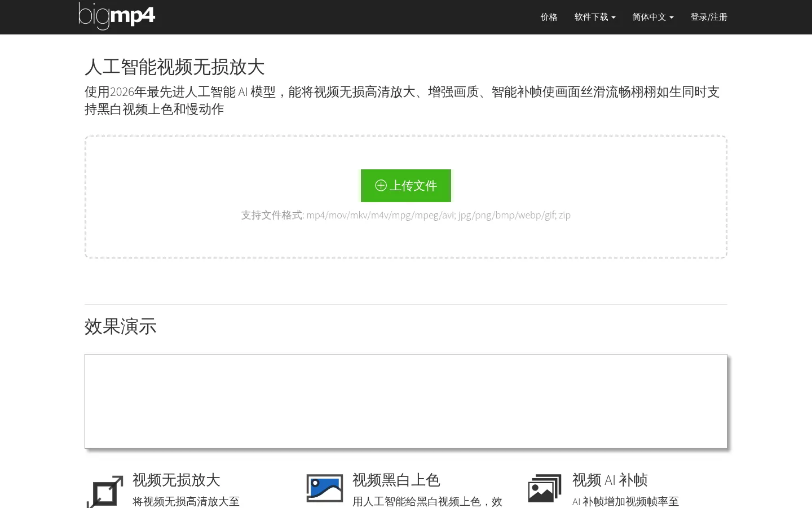
Task: Click the 视频黑白上色 picture icon
Action: [325, 488]
